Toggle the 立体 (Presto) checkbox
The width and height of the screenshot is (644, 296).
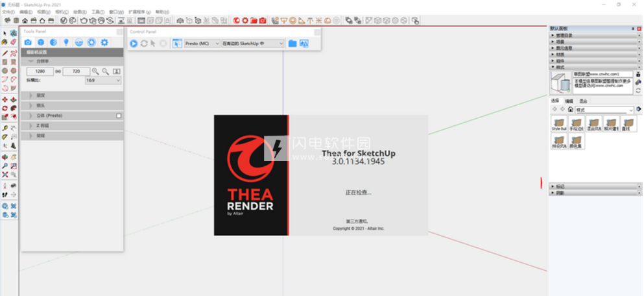tap(119, 116)
